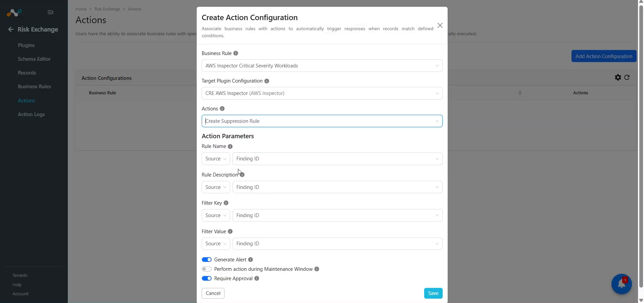This screenshot has width=644, height=303.
Task: Disable the Generate Alert toggle
Action: (x=207, y=260)
